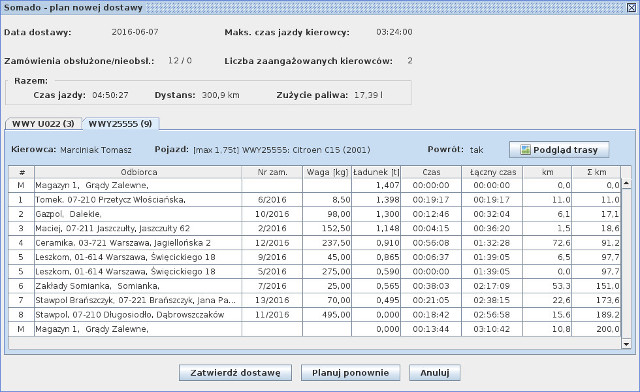Select order 10/2016 Gazpol Dalekie row

314,214
